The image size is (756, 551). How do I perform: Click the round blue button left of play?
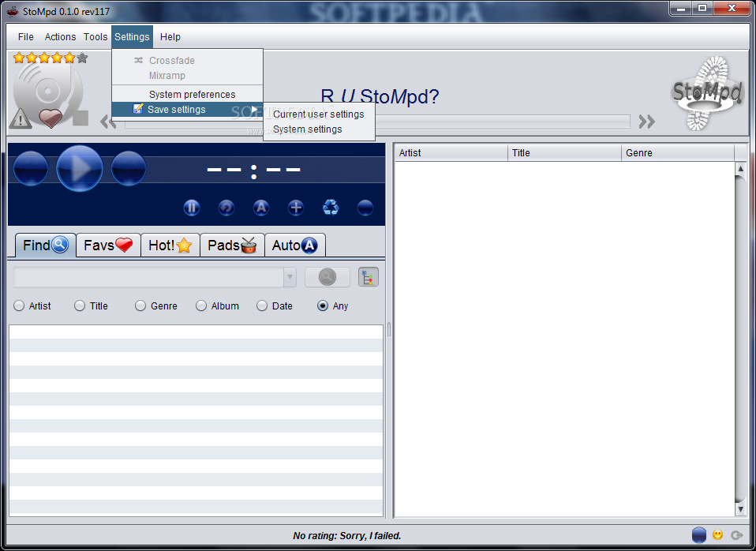coord(31,168)
